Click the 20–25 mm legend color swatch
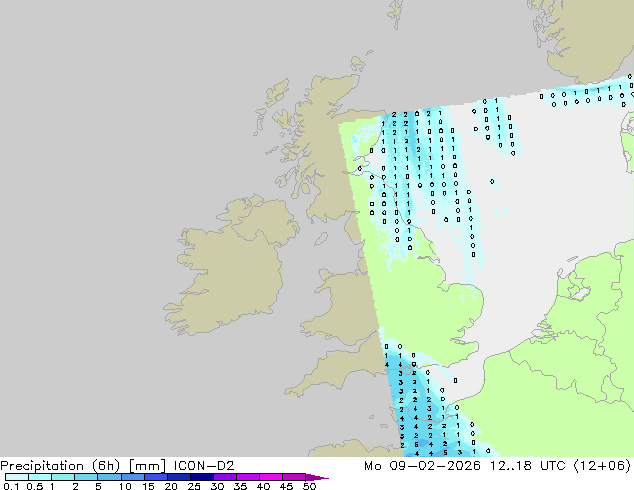Screen dimensions: 634x490 pos(179,477)
